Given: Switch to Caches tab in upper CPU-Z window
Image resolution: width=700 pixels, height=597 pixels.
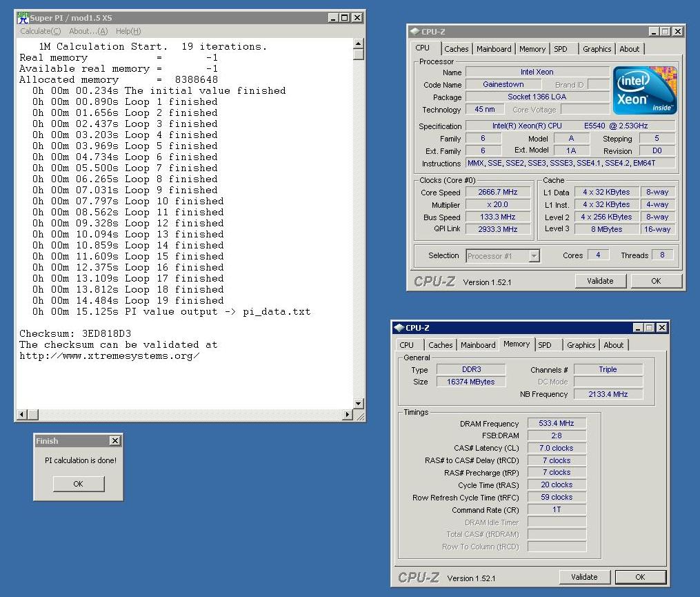Looking at the screenshot, I should tap(457, 49).
